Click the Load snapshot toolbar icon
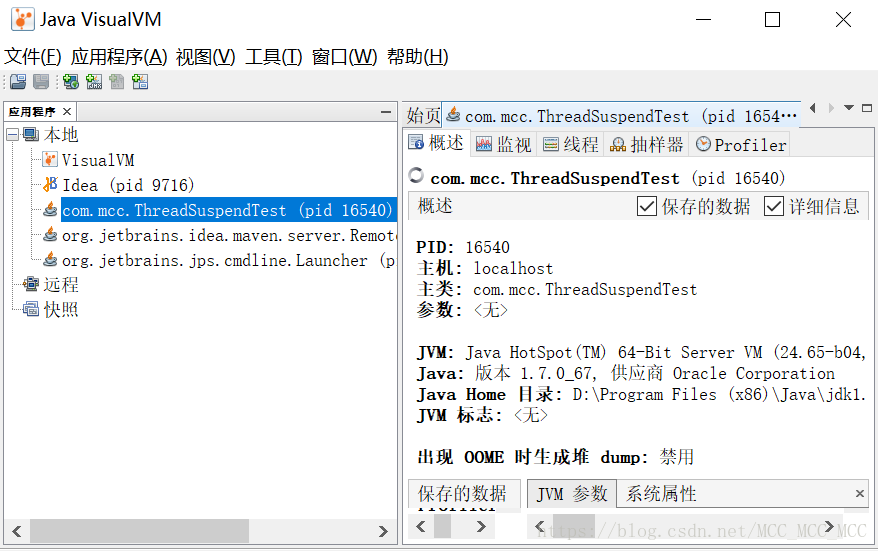The width and height of the screenshot is (878, 551). [18, 82]
